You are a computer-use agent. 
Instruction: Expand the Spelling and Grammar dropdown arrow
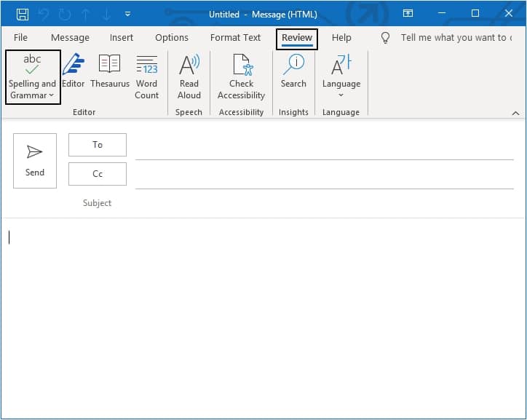(51, 95)
